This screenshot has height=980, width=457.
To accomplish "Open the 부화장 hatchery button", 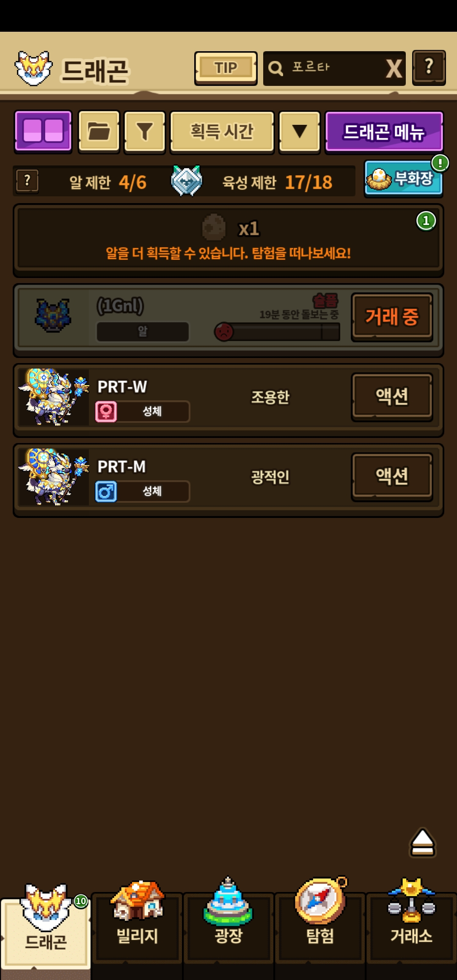I will 404,179.
